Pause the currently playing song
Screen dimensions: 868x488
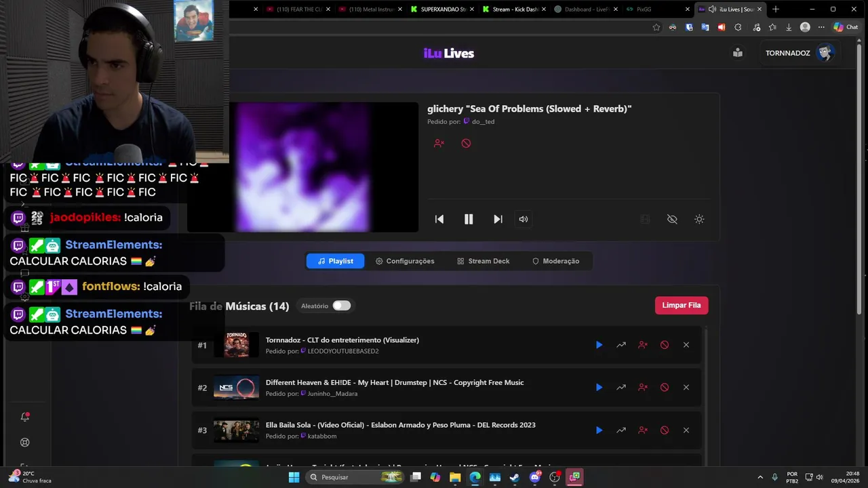(x=469, y=219)
